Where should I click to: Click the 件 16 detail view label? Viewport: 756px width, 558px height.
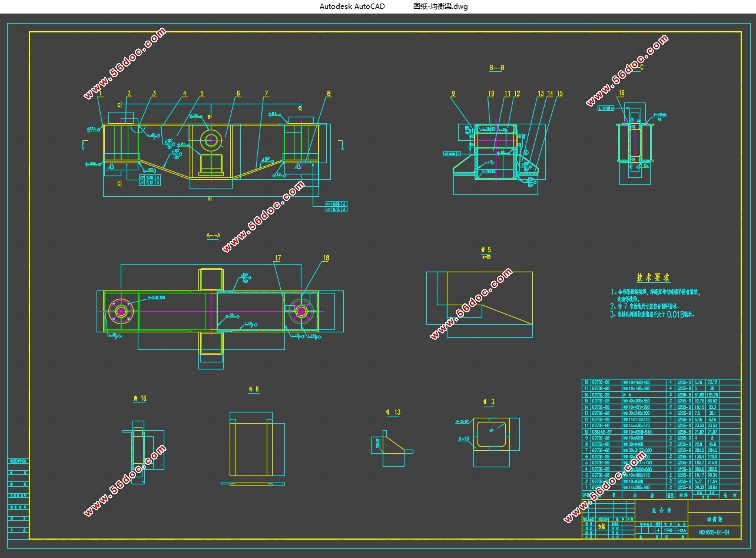click(140, 398)
